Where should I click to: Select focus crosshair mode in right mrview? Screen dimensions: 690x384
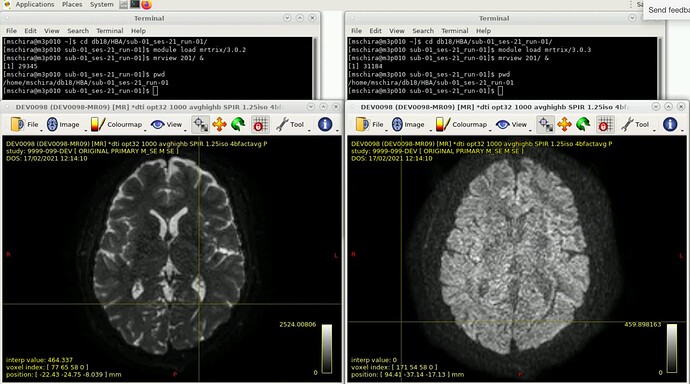tap(546, 124)
